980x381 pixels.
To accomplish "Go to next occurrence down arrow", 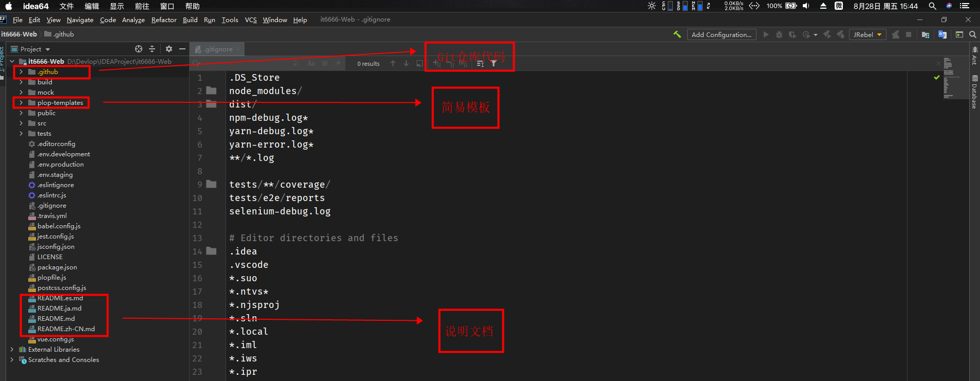I will (406, 63).
